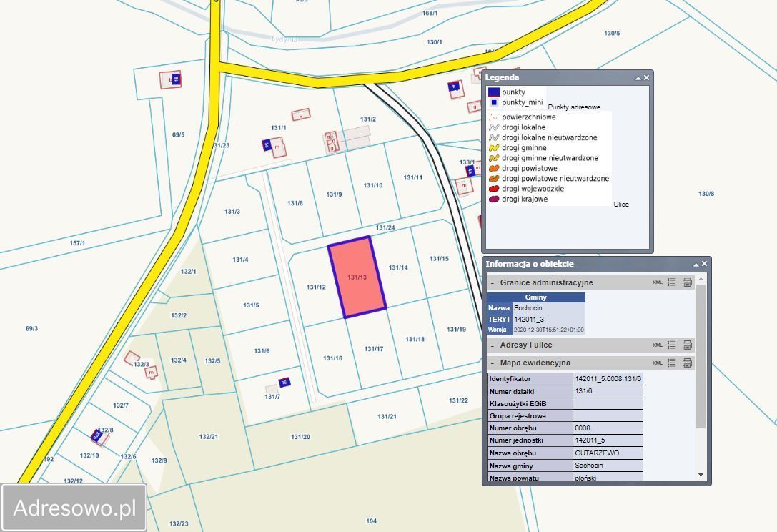Click parcel label 132/21

208,437
